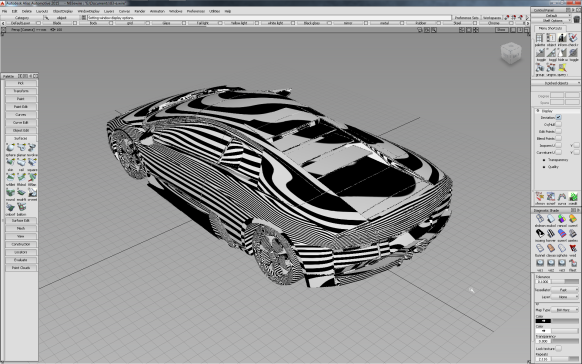Click the object shortcut icon
This screenshot has height=364, width=582.
[551, 38]
